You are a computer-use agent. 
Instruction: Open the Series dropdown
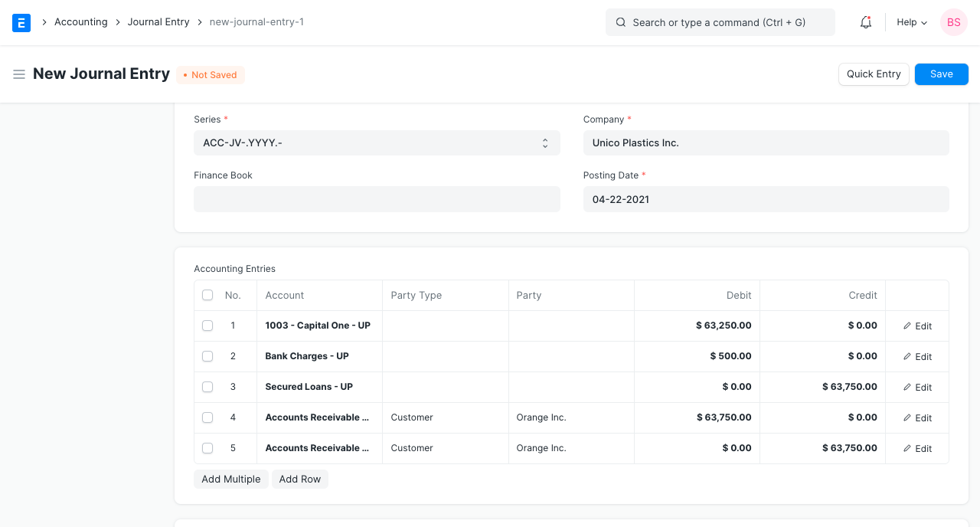377,142
